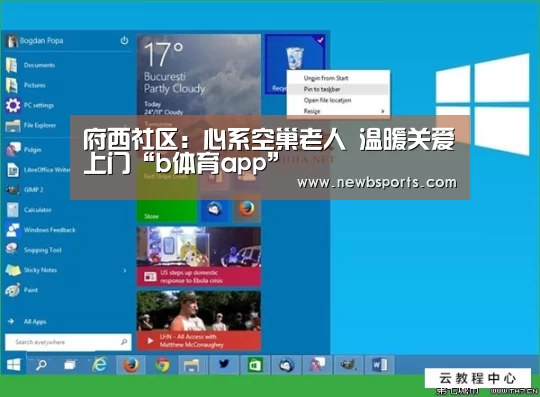Viewport: 540px width, 397px height.
Task: Open Twitter app on taskbar
Action: [224, 365]
